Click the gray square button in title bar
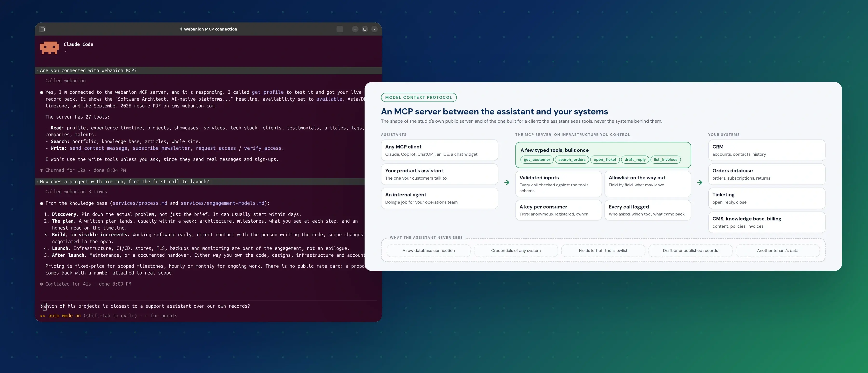Screen dimensions: 868x373 coord(340,29)
